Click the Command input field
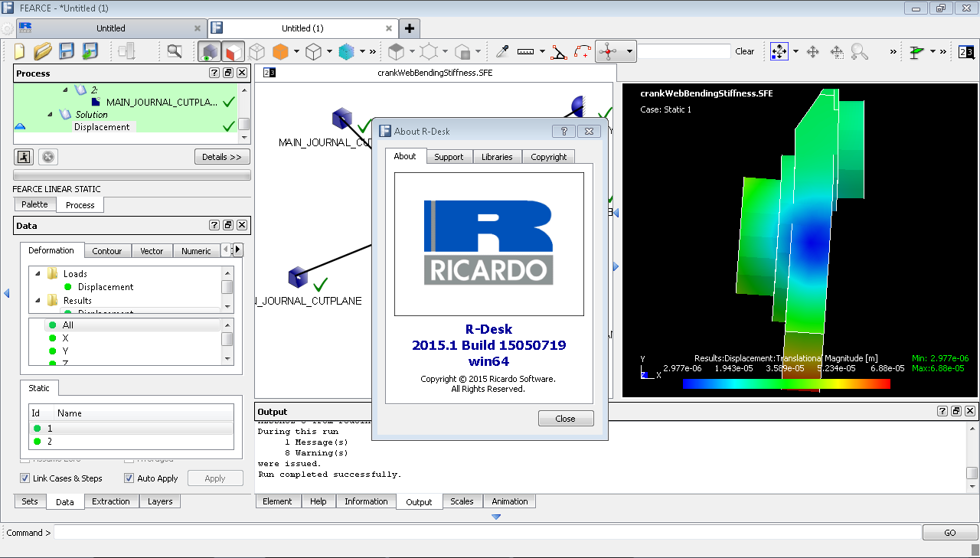 (487, 533)
